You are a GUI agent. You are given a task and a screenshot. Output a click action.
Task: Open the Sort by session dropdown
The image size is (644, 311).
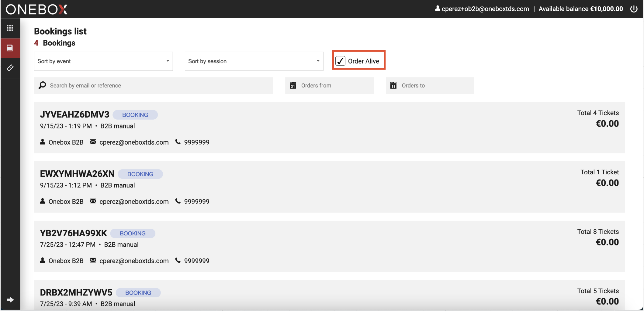[254, 61]
